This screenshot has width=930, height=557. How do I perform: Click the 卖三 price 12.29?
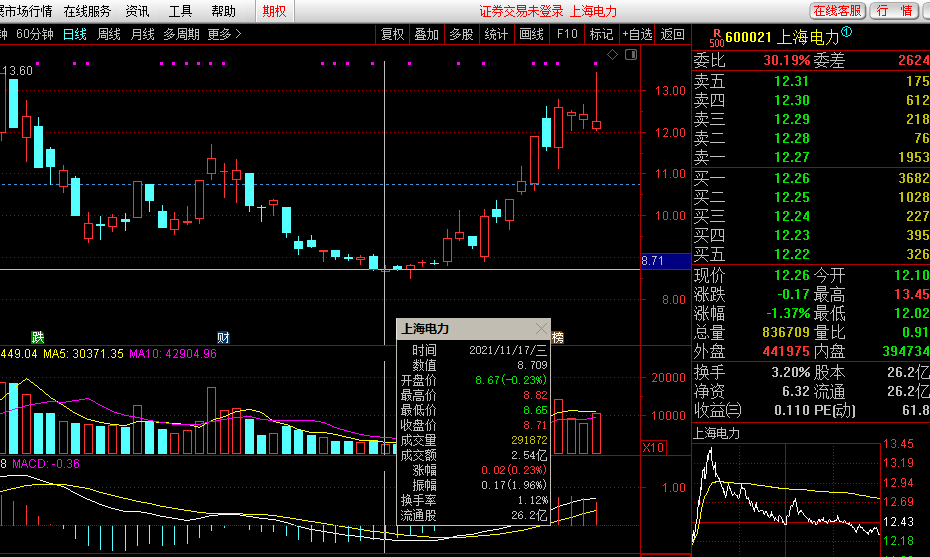coord(792,119)
